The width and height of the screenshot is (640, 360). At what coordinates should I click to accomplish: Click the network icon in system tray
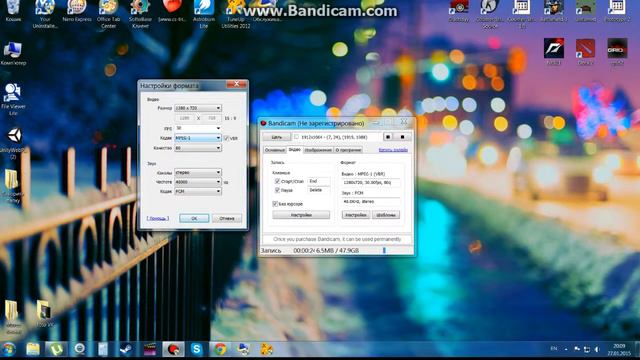pyautogui.click(x=587, y=349)
